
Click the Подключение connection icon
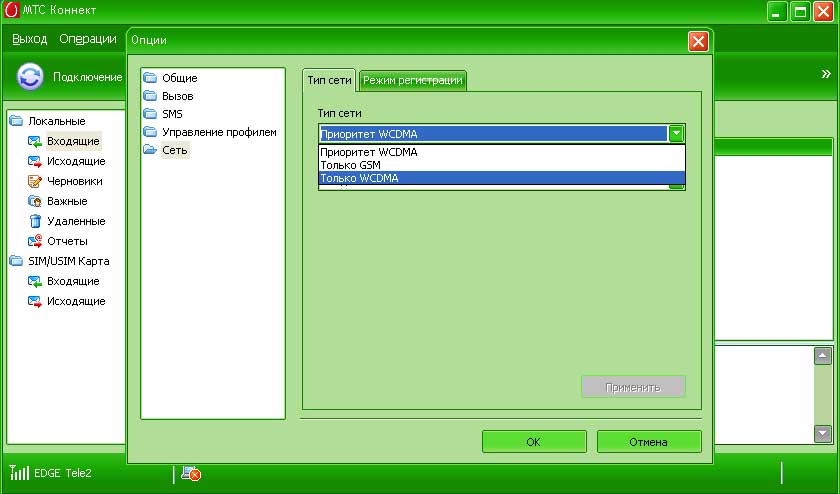click(x=30, y=77)
